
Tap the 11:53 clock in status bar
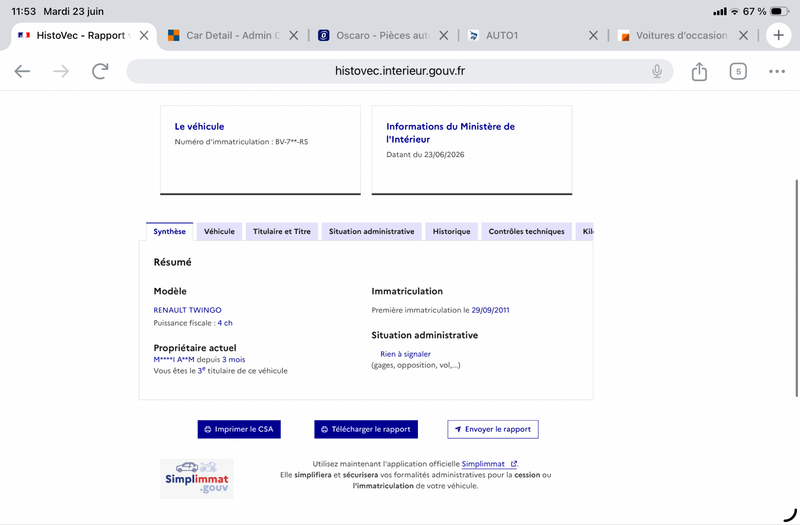pyautogui.click(x=23, y=11)
